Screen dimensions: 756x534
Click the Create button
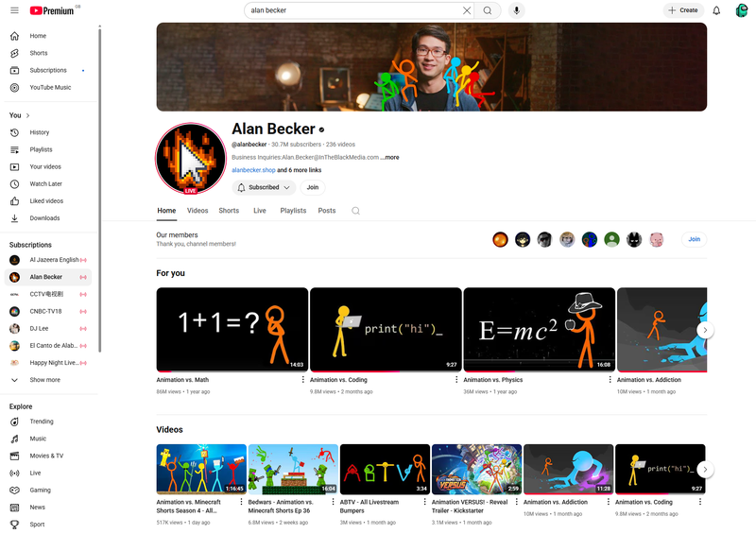[x=683, y=10]
